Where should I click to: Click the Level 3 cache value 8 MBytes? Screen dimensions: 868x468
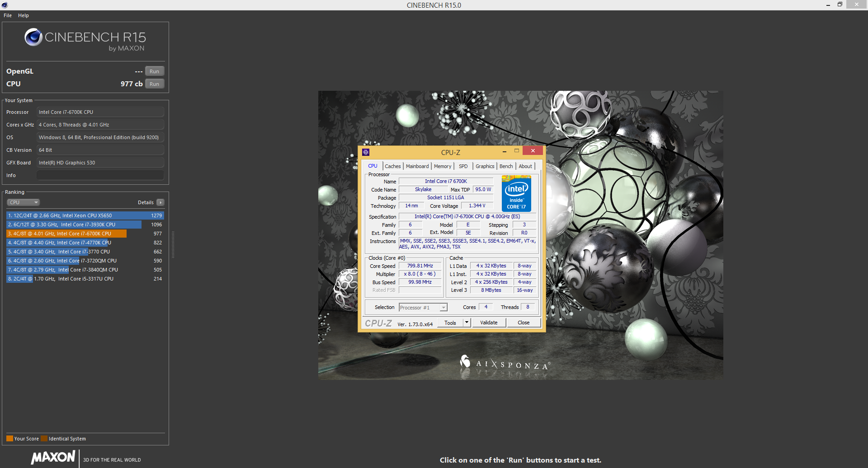(491, 290)
